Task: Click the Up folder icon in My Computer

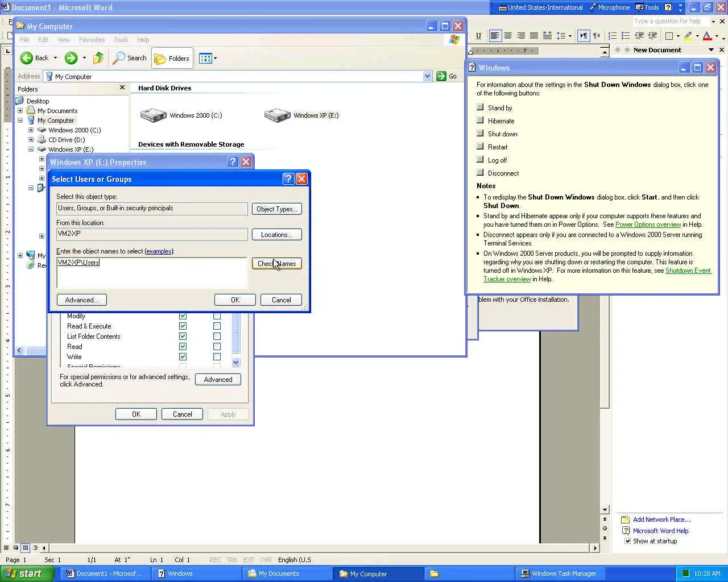Action: click(98, 58)
